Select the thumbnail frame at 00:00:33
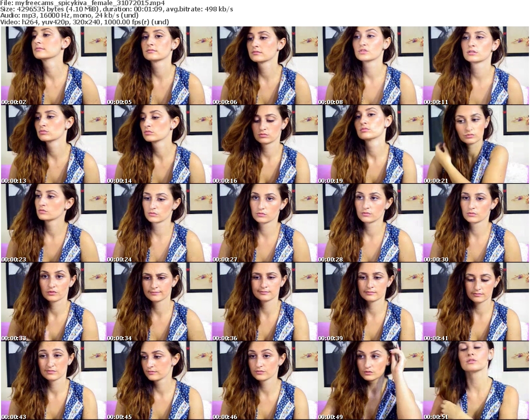Screen dimensions: 530x420 [x=54, y=302]
